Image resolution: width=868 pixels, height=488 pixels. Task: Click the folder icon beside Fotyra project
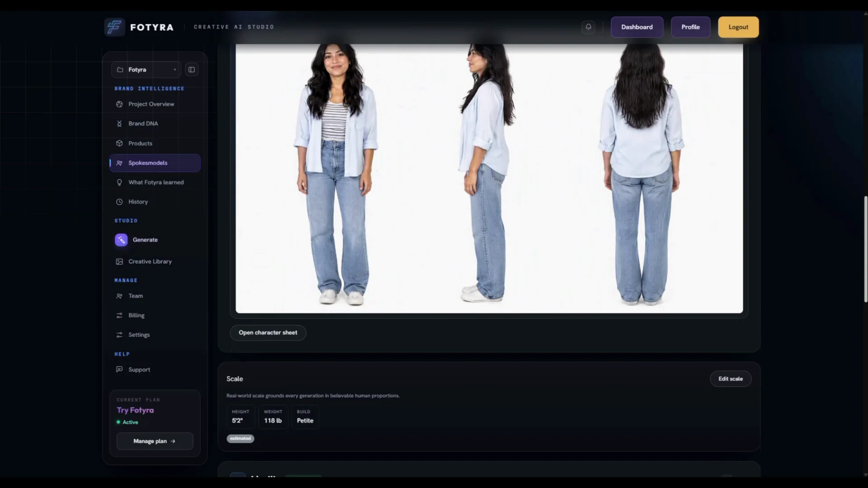point(120,70)
